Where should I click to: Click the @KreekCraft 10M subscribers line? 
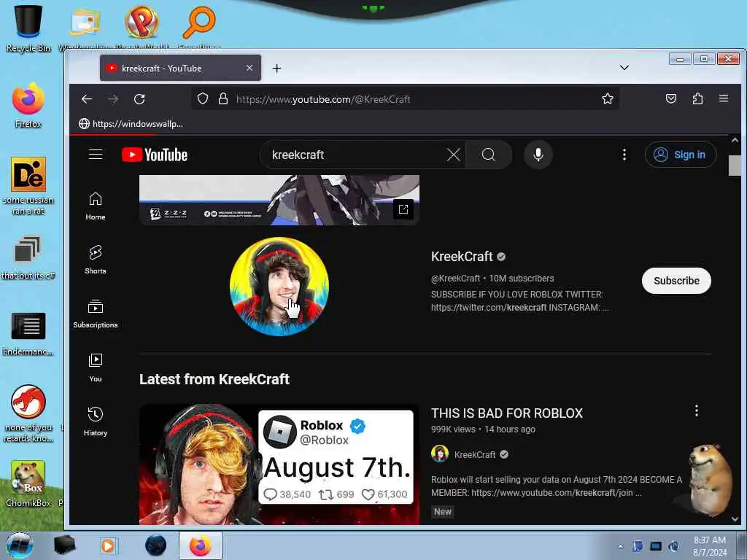(492, 279)
